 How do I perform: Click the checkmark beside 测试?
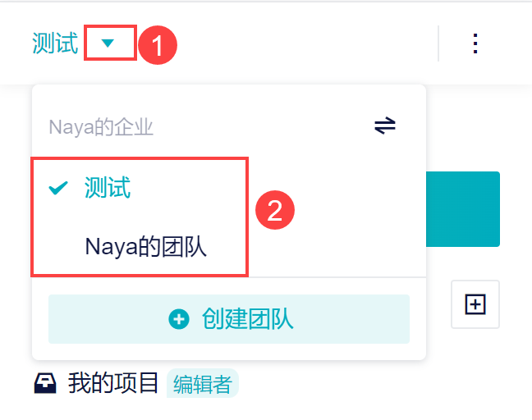pos(58,189)
